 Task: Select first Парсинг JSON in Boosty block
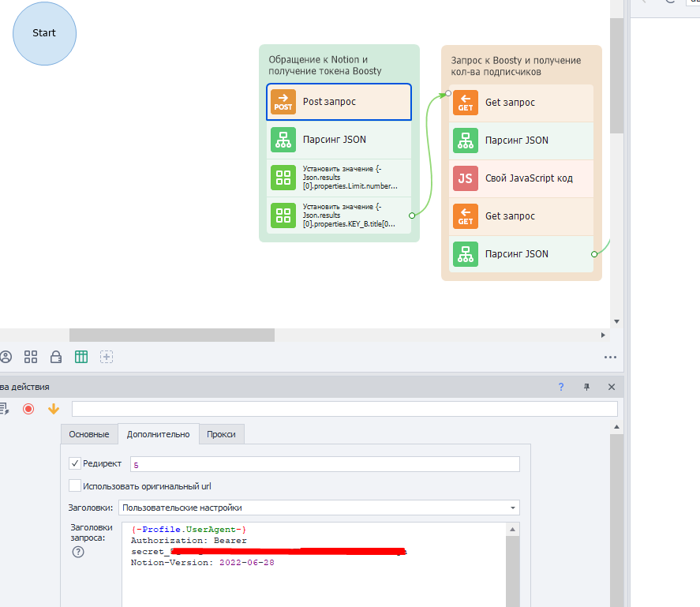point(521,141)
